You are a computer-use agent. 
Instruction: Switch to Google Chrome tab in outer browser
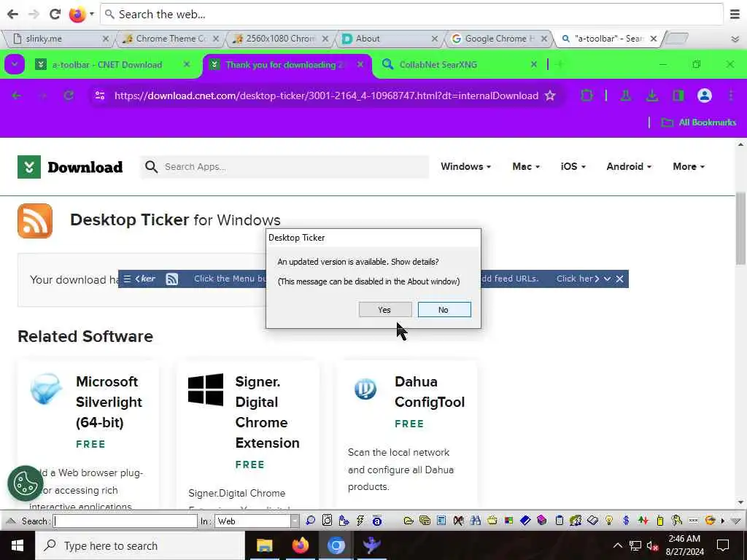coord(499,39)
